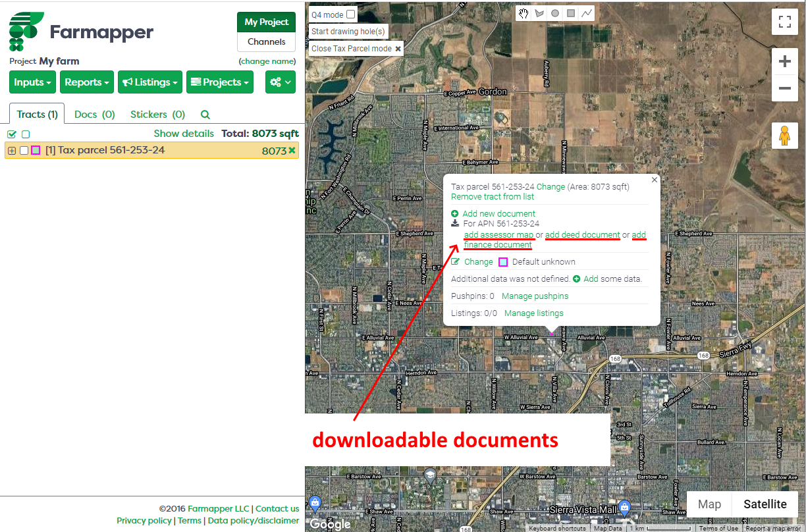Click the plus icon beside Add some data
The height and width of the screenshot is (532, 806).
click(577, 279)
